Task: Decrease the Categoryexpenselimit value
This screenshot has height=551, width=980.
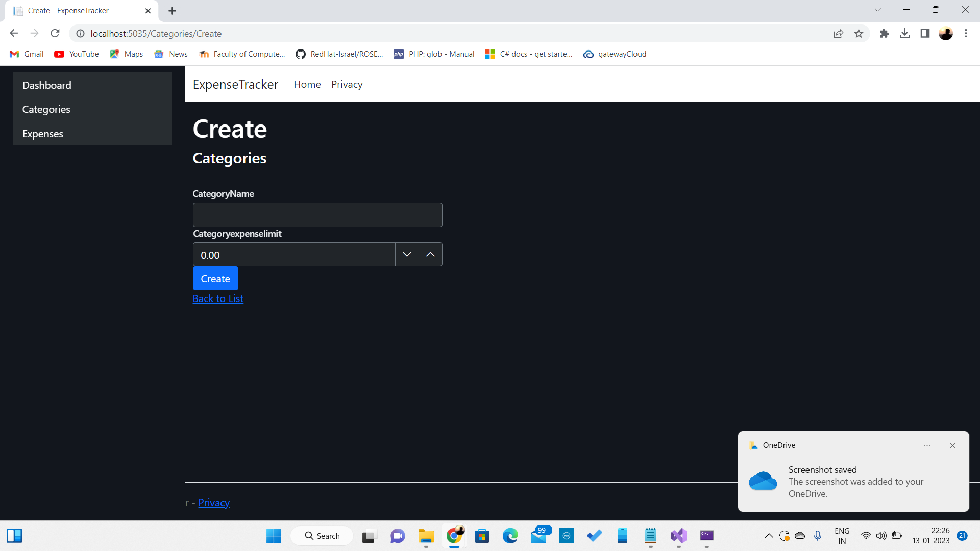Action: click(x=407, y=254)
